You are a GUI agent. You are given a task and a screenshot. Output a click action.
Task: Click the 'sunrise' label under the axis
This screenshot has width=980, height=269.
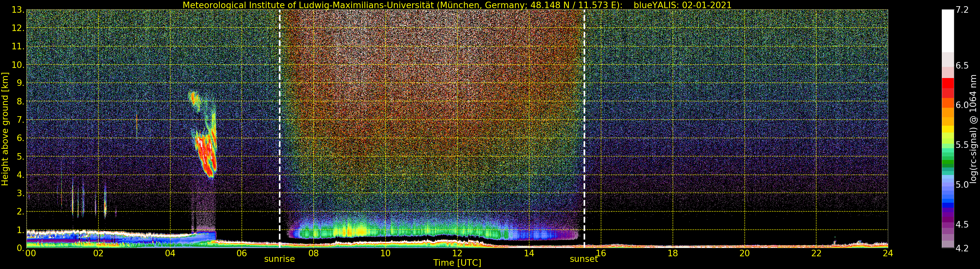pos(280,259)
